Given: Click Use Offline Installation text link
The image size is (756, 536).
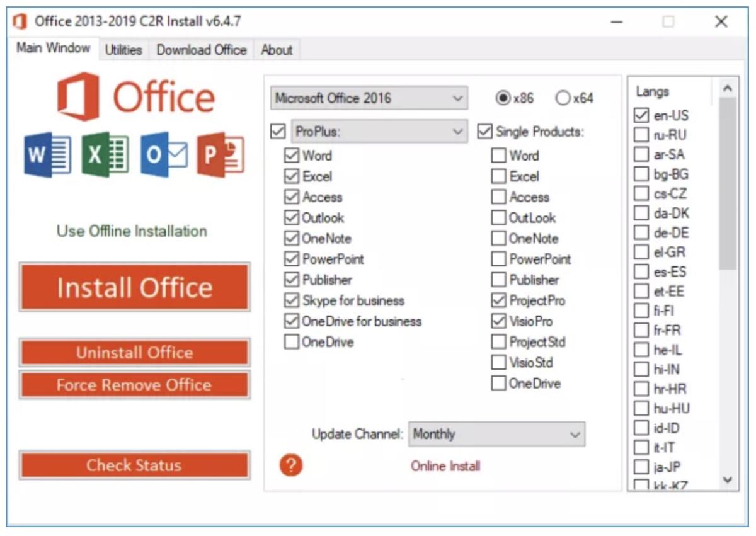Looking at the screenshot, I should tap(134, 231).
